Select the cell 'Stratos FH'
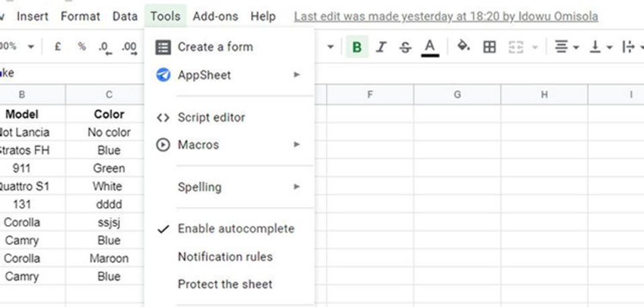Image resolution: width=644 pixels, height=307 pixels. [x=32, y=150]
